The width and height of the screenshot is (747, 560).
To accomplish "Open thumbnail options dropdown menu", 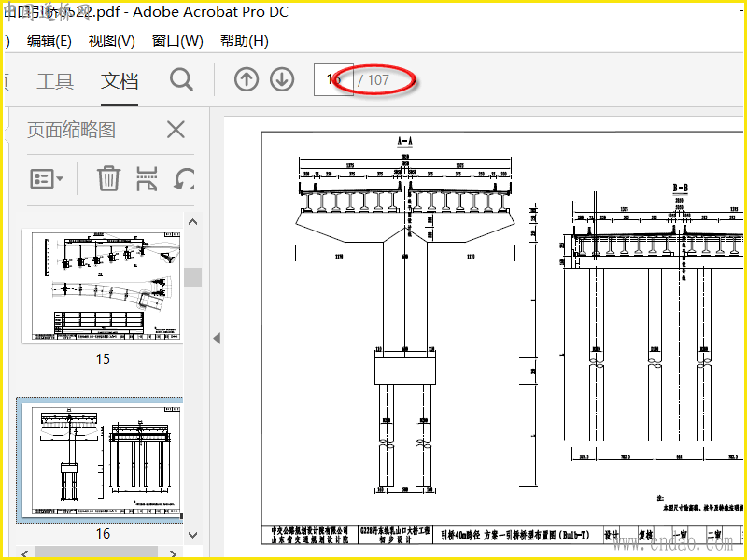I will pyautogui.click(x=46, y=179).
